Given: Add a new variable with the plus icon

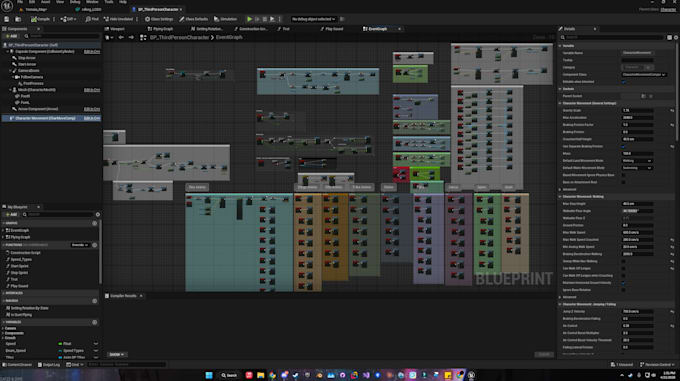Looking at the screenshot, I should (95, 322).
